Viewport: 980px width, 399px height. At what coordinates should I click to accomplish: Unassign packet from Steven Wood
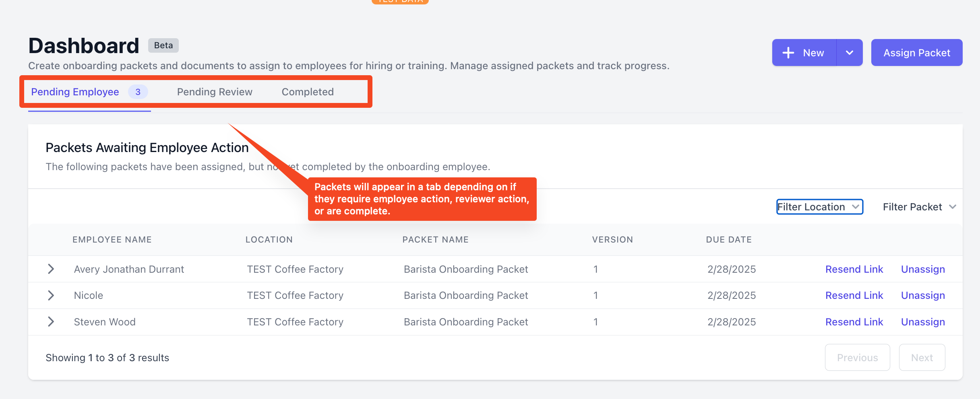[923, 322]
